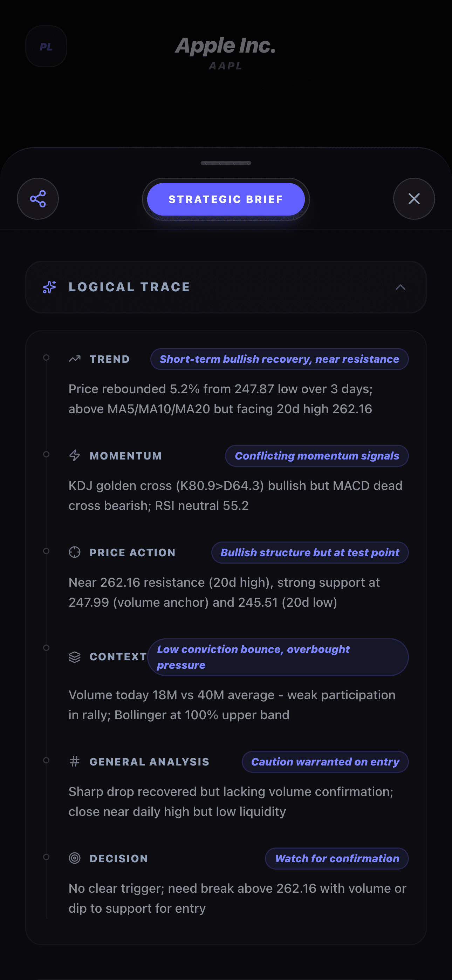Viewport: 452px width, 980px height.
Task: Tap the lightning icon next to MOMENTUM
Action: click(75, 455)
